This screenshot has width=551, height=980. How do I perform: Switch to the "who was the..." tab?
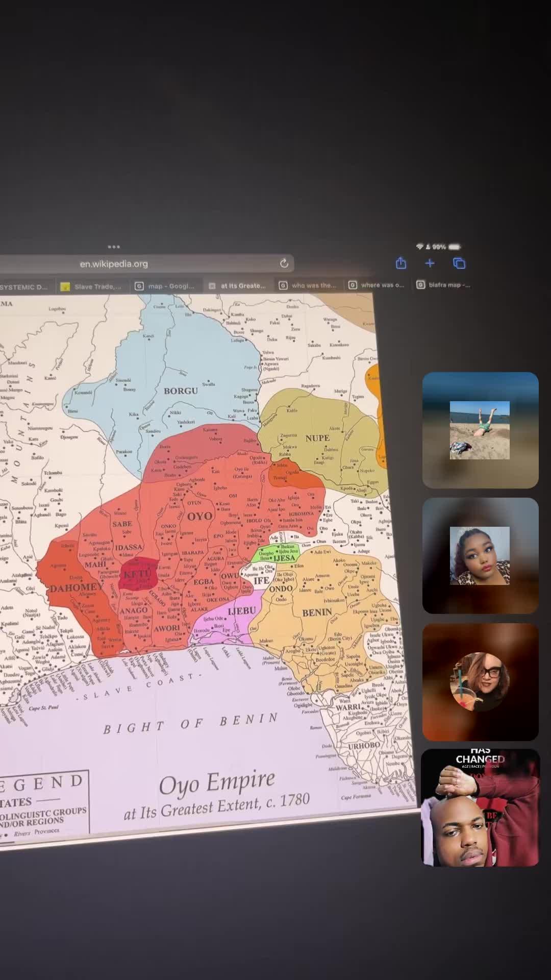[x=308, y=285]
